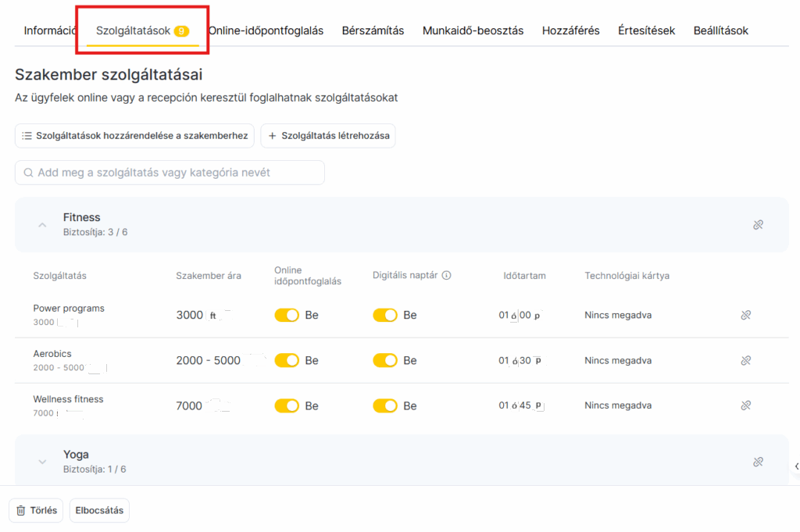
Task: Open the Munkaidő-beosztás tab
Action: coord(473,31)
